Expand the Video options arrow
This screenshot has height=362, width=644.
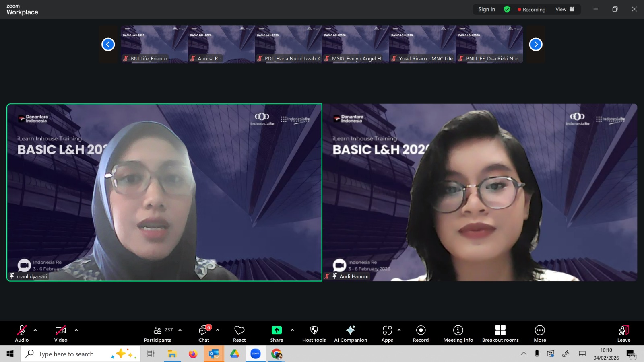point(76,330)
